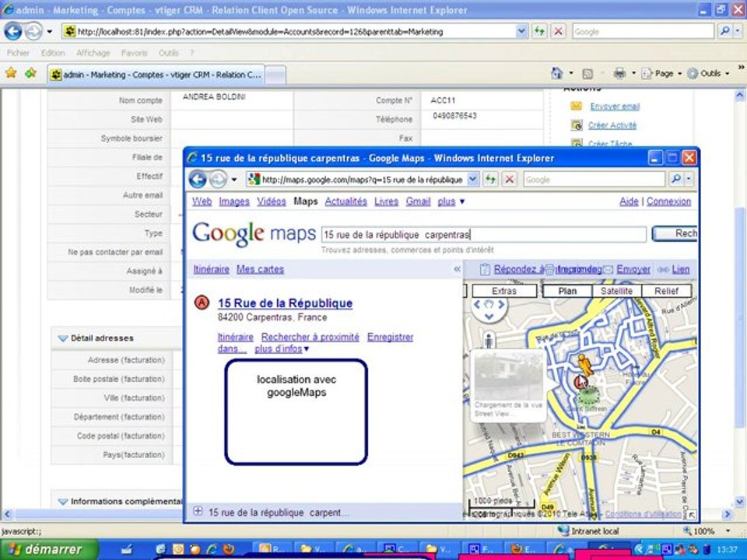Screen dimensions: 747x560
Task: Click Forward arrow in main IE window
Action: [33, 31]
